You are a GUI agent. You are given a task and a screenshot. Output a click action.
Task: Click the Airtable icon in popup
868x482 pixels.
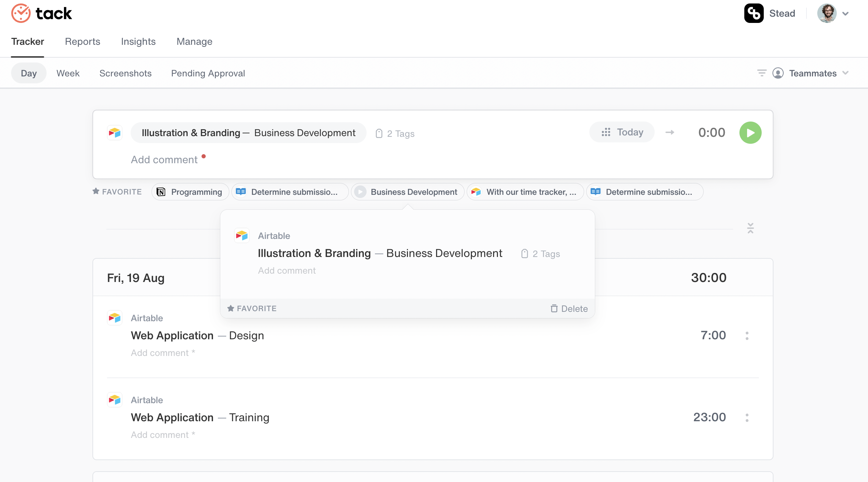[x=241, y=236]
